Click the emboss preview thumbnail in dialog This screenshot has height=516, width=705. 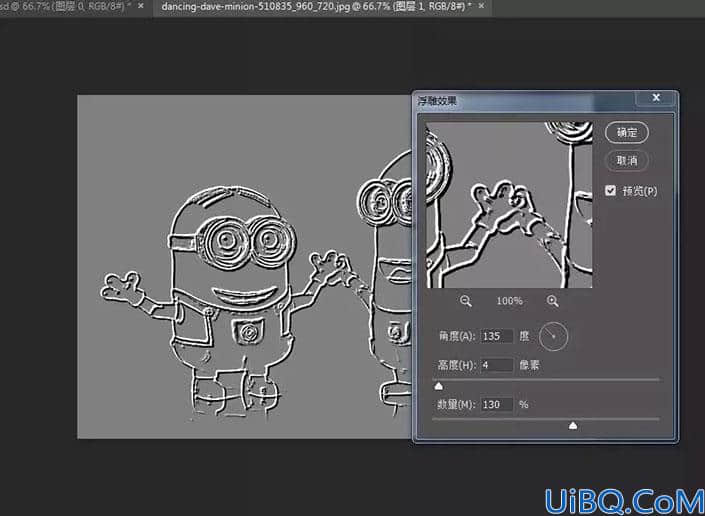[x=509, y=205]
